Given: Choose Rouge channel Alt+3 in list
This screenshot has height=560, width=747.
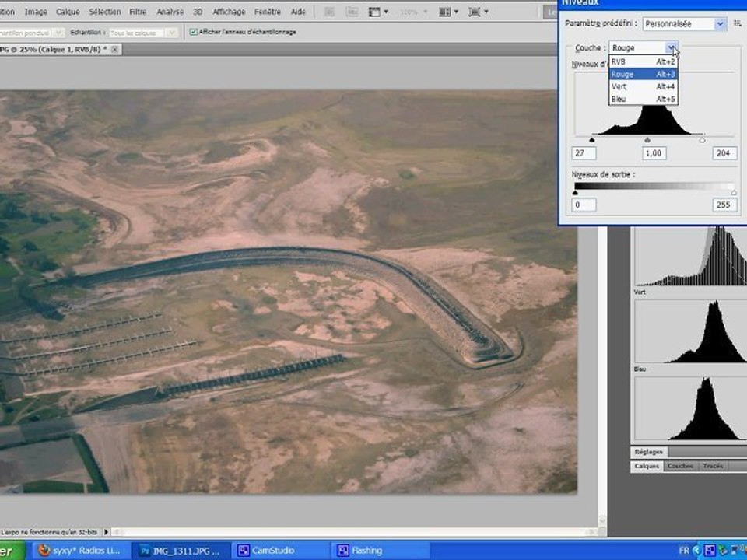Looking at the screenshot, I should 644,75.
